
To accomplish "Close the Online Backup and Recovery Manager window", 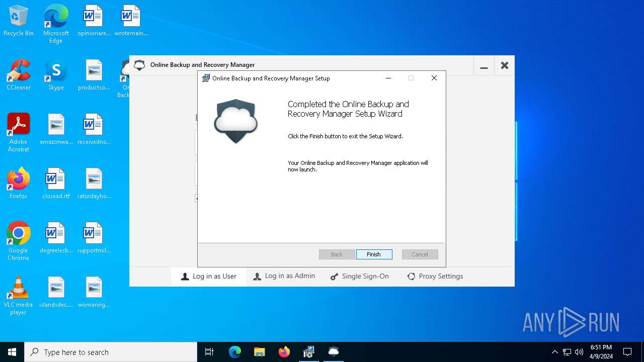I will click(x=505, y=65).
